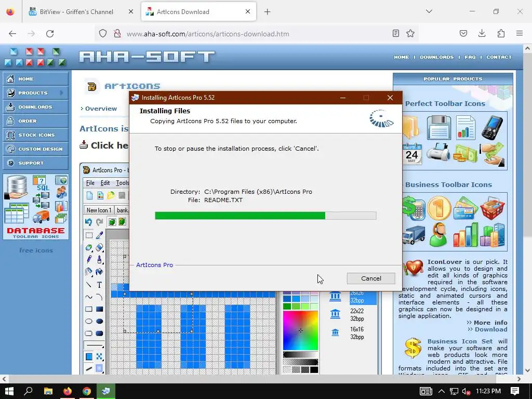Click the text tool in ArtIcons screenshot
The image size is (532, 399).
tap(99, 285)
